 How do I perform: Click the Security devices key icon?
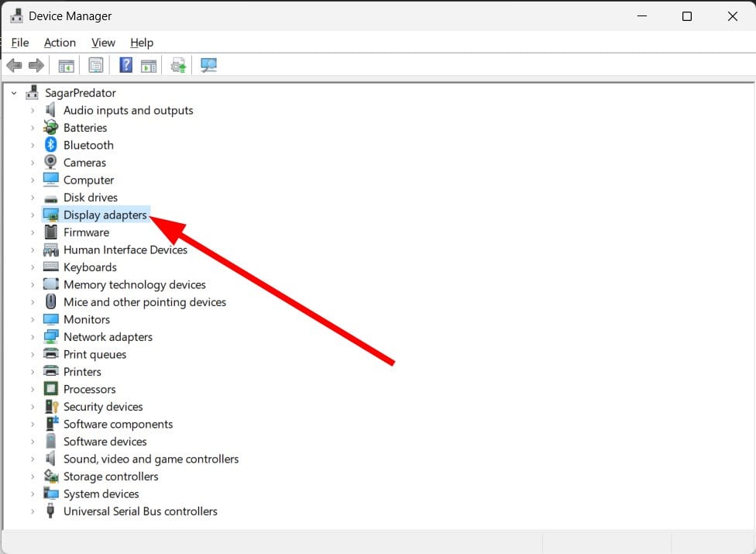(x=51, y=407)
